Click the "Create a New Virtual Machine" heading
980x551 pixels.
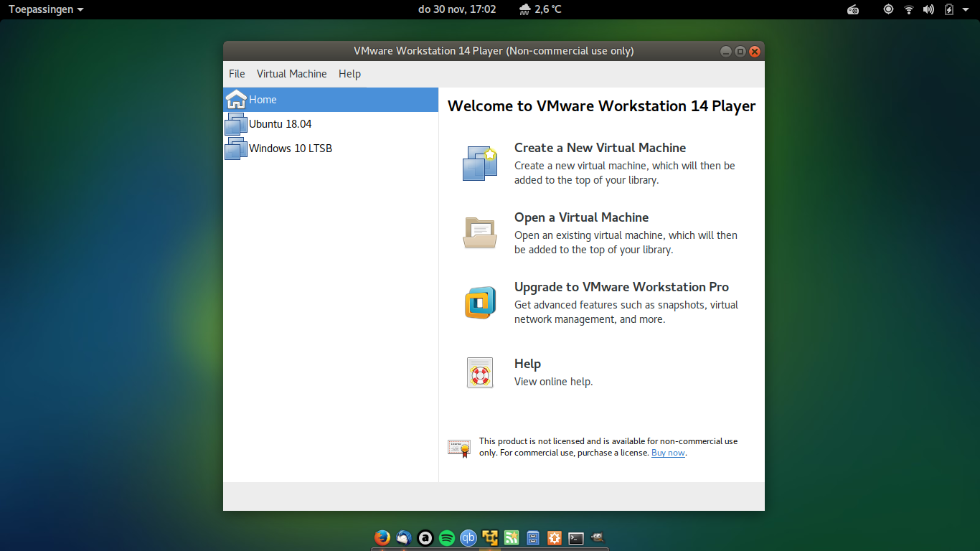(600, 148)
